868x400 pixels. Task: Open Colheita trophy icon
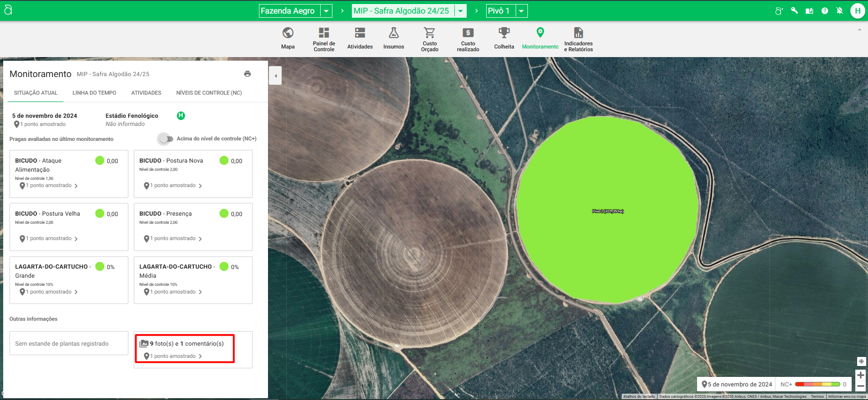(504, 33)
